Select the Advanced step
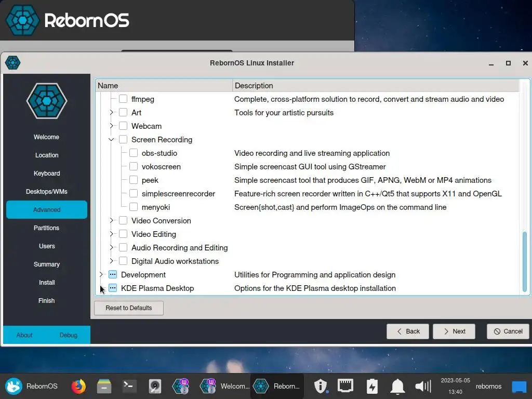 [46, 210]
